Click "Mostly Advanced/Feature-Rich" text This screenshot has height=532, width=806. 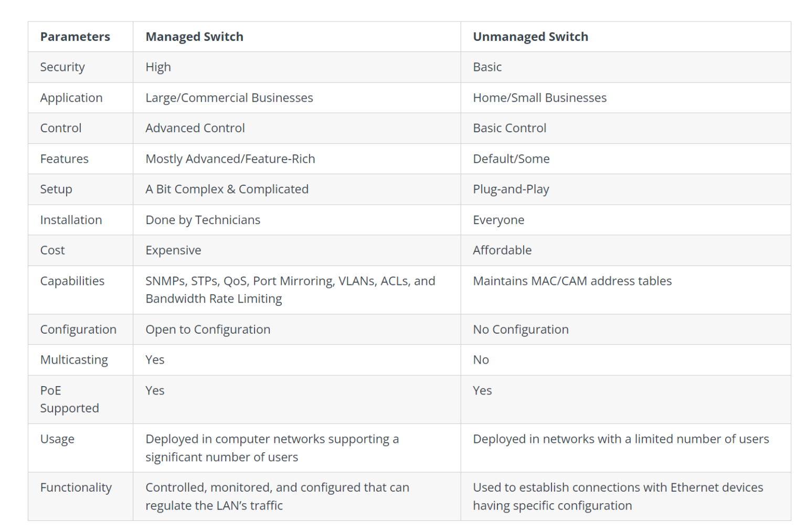coord(230,159)
